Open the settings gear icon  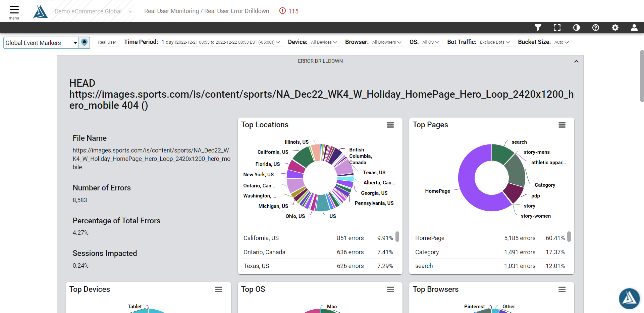click(615, 28)
